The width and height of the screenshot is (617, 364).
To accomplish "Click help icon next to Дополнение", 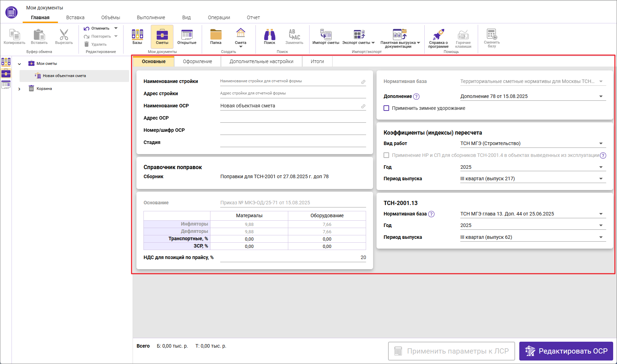I will 416,97.
